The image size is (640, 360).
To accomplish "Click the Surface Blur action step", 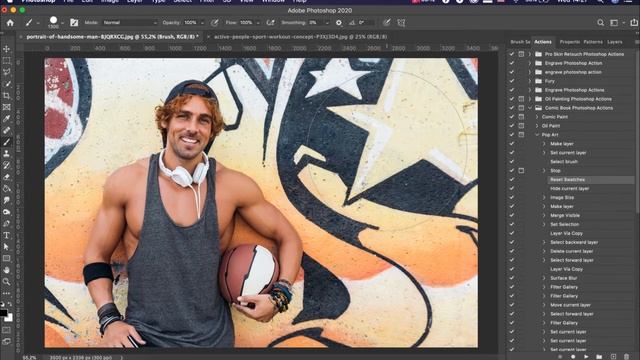I will pyautogui.click(x=564, y=278).
